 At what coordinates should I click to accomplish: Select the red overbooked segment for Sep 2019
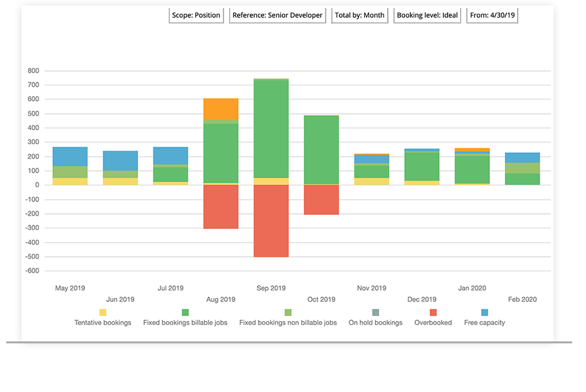coord(271,220)
